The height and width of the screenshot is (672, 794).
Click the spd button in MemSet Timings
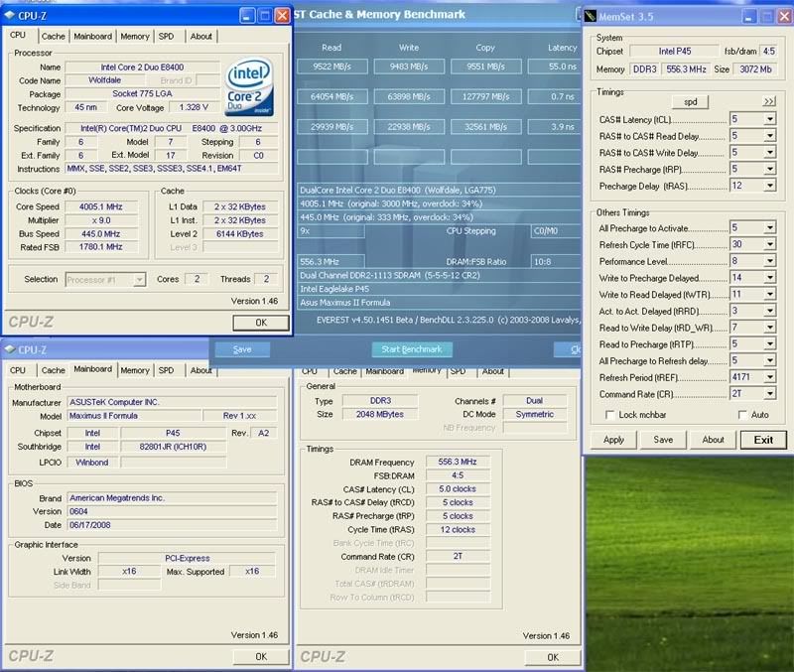click(x=690, y=102)
